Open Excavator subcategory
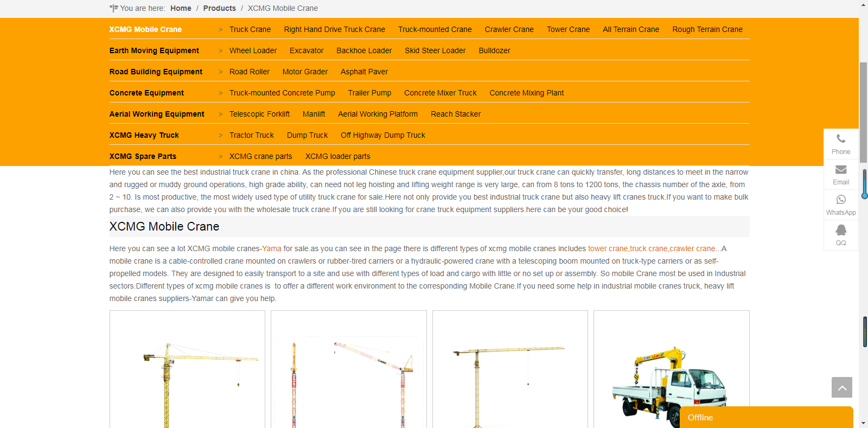 (307, 50)
